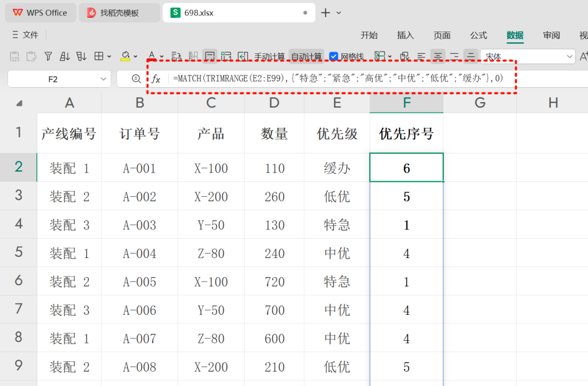
Task: Switch to the 审阅 tab
Action: pyautogui.click(x=551, y=35)
